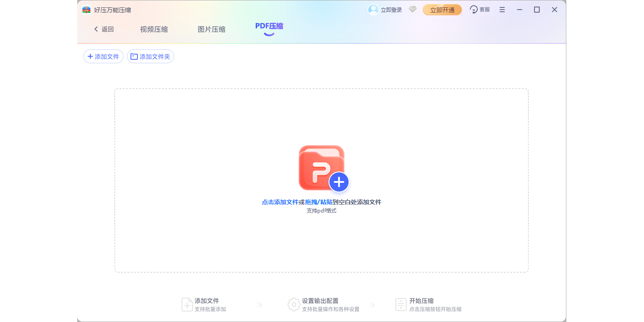The width and height of the screenshot is (644, 322).
Task: Switch to the 图片压缩 tab
Action: (211, 29)
